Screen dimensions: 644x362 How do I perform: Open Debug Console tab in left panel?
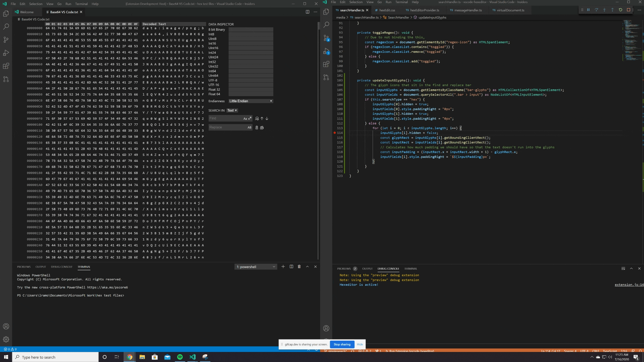pos(62,267)
